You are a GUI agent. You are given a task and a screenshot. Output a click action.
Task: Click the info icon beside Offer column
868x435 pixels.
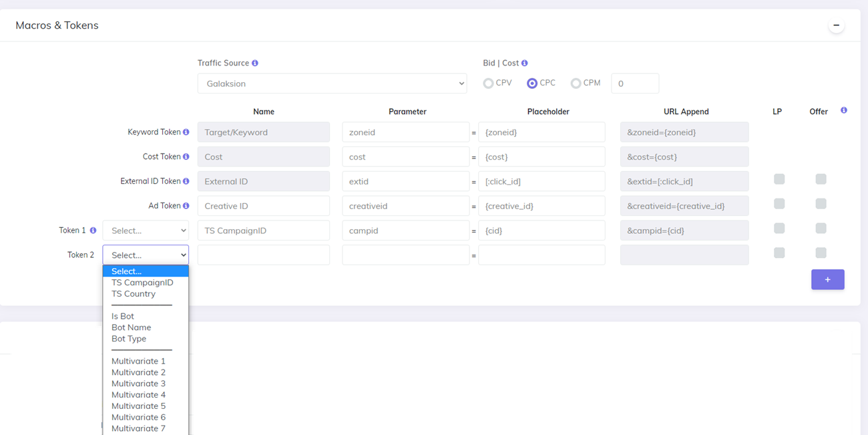tap(844, 111)
